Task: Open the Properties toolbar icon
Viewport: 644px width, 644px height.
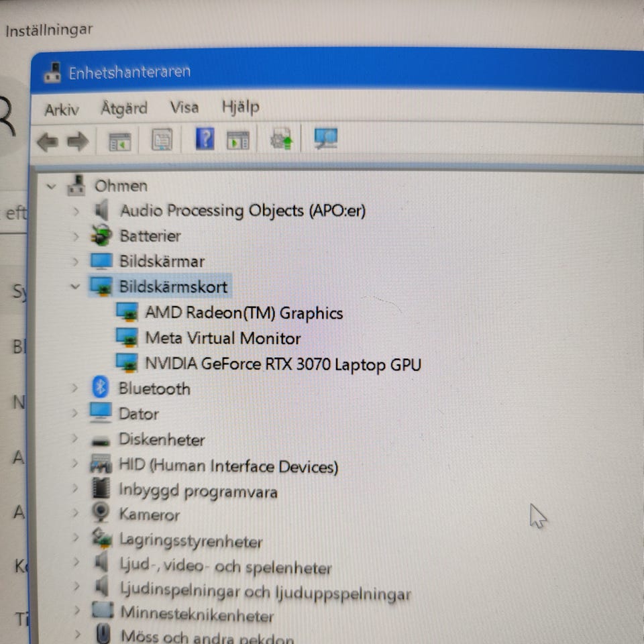Action: point(162,140)
